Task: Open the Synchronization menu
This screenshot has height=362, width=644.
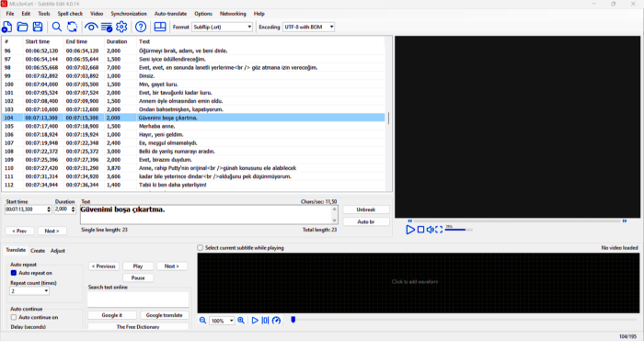Action: [x=129, y=14]
